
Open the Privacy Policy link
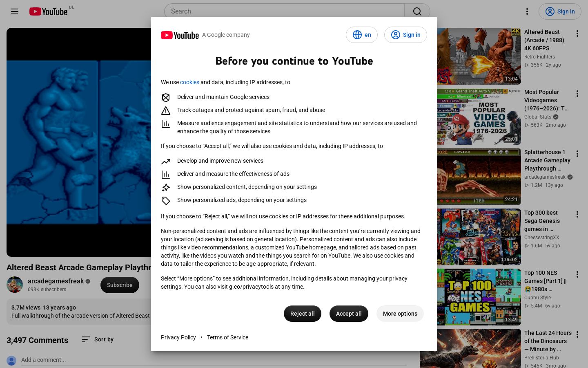tap(178, 337)
